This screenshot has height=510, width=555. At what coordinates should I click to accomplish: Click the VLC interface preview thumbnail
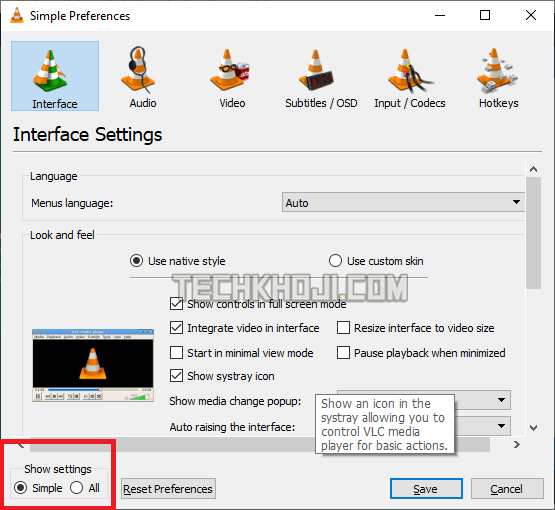pyautogui.click(x=93, y=365)
